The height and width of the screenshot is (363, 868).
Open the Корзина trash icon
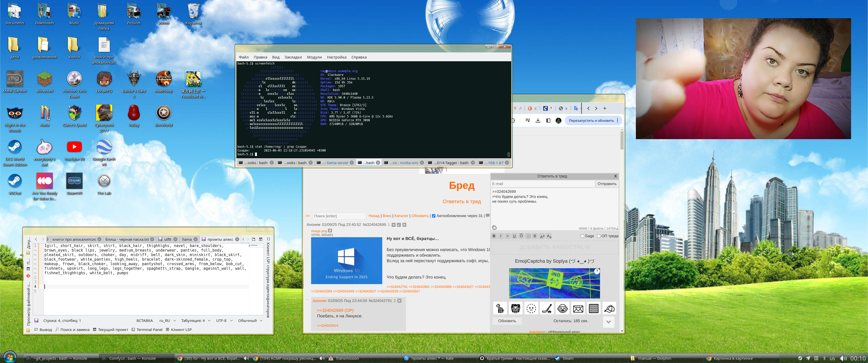click(193, 14)
